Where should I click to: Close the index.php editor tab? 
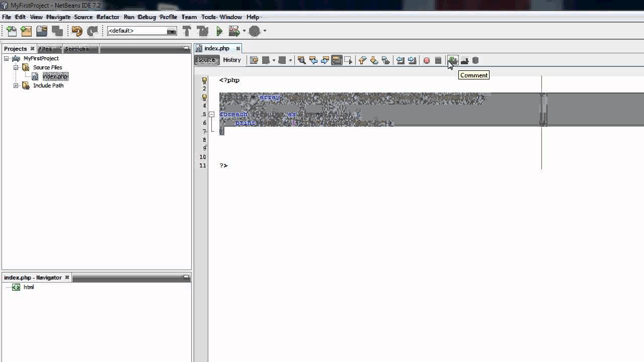click(x=238, y=49)
